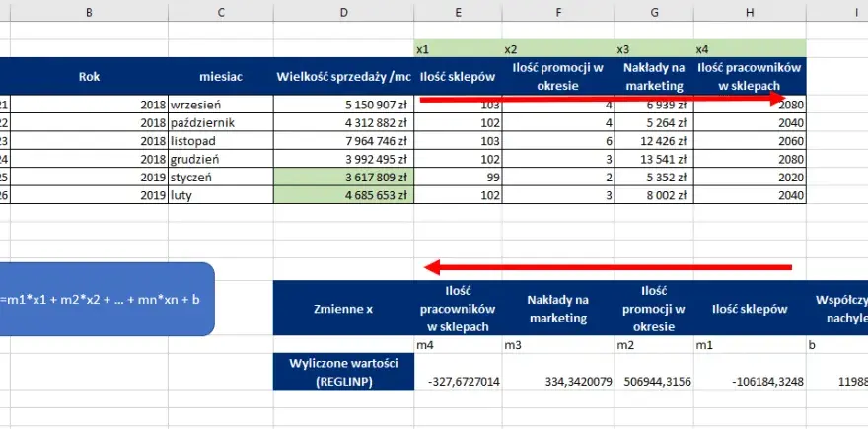Click the m2 value 506944,3156
This screenshot has height=429, width=868.
[x=654, y=381]
